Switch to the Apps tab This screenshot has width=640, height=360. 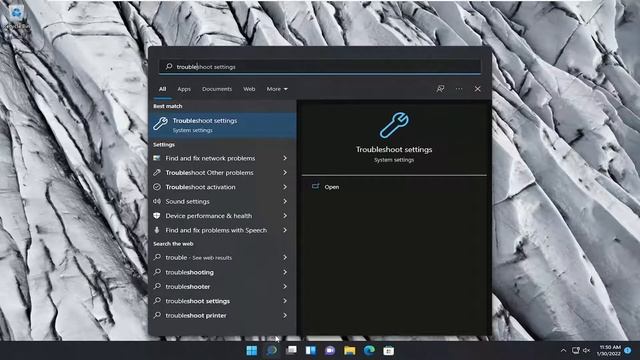point(184,89)
